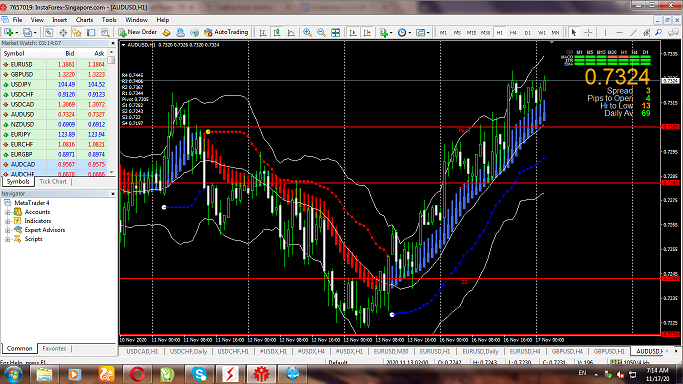The height and width of the screenshot is (384, 683).
Task: Open the GBPUSD,H4 chart tab
Action: [x=567, y=351]
